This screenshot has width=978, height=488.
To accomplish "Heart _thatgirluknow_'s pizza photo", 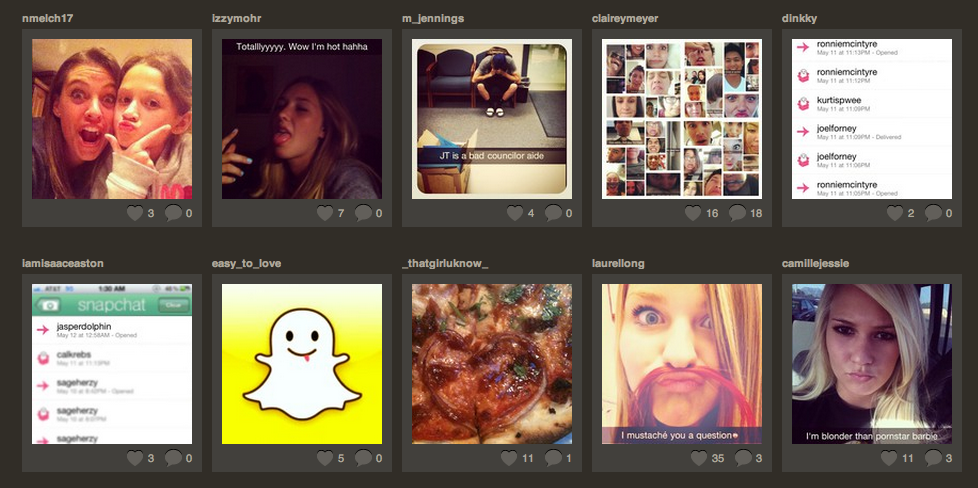I will point(509,459).
